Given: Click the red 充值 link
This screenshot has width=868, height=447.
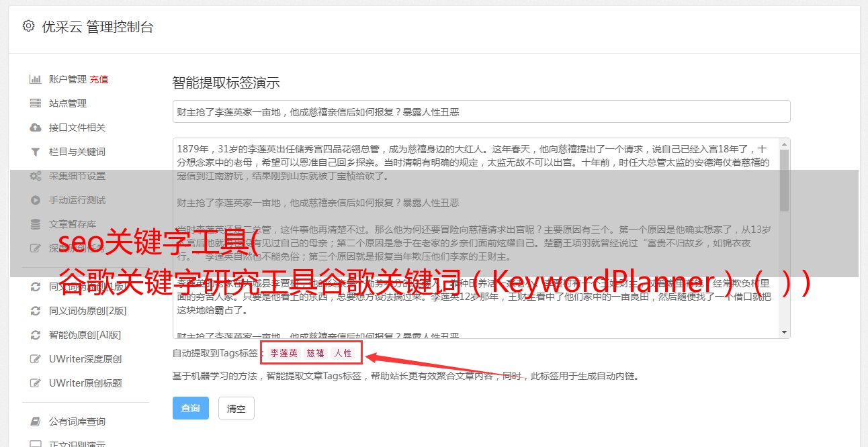Looking at the screenshot, I should [99, 79].
